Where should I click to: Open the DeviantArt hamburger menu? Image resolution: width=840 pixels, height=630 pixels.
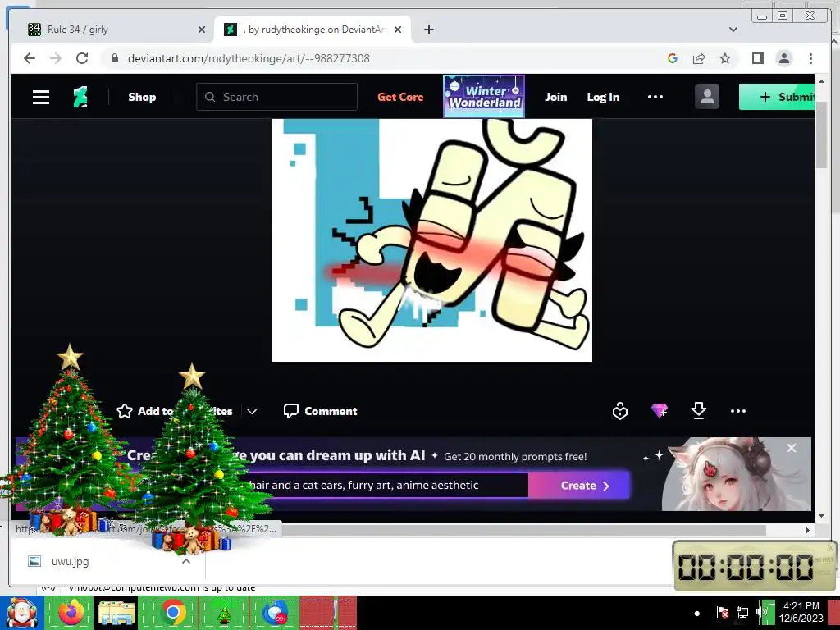coord(41,97)
